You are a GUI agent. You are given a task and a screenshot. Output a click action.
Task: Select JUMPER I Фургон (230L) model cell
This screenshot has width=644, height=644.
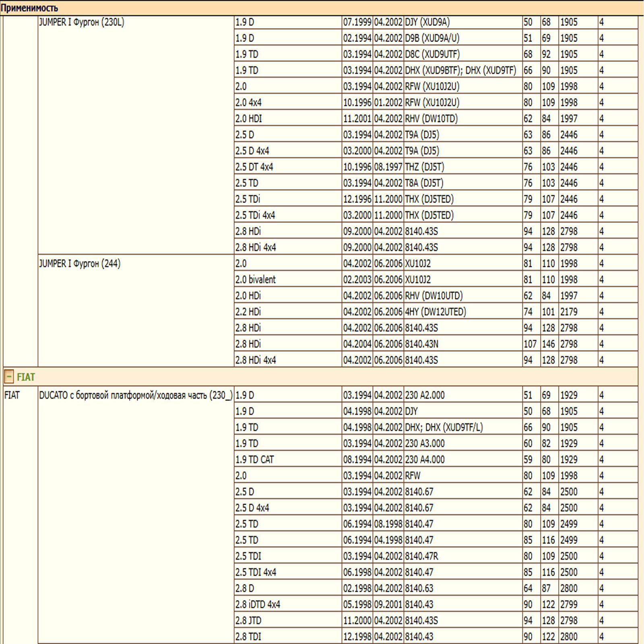click(136, 135)
